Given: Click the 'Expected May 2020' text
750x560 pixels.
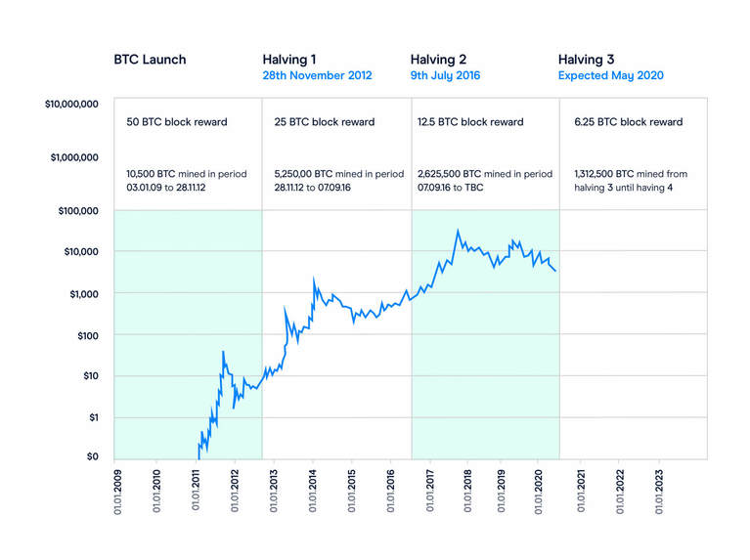Looking at the screenshot, I should [x=611, y=75].
